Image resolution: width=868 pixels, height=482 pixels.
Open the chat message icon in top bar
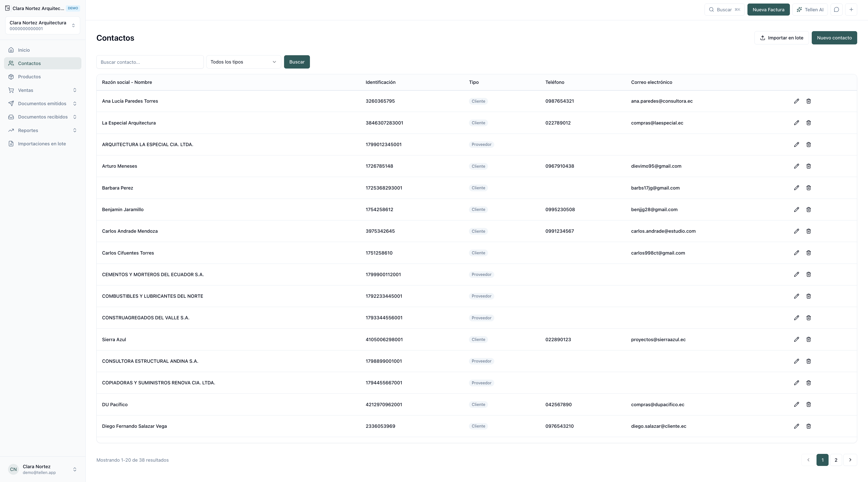(x=836, y=10)
